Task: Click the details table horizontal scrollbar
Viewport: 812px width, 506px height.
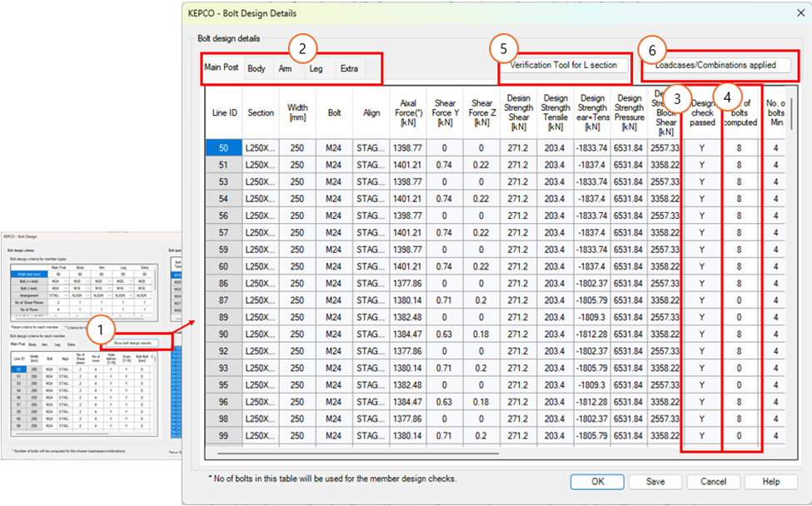Action: [358, 454]
